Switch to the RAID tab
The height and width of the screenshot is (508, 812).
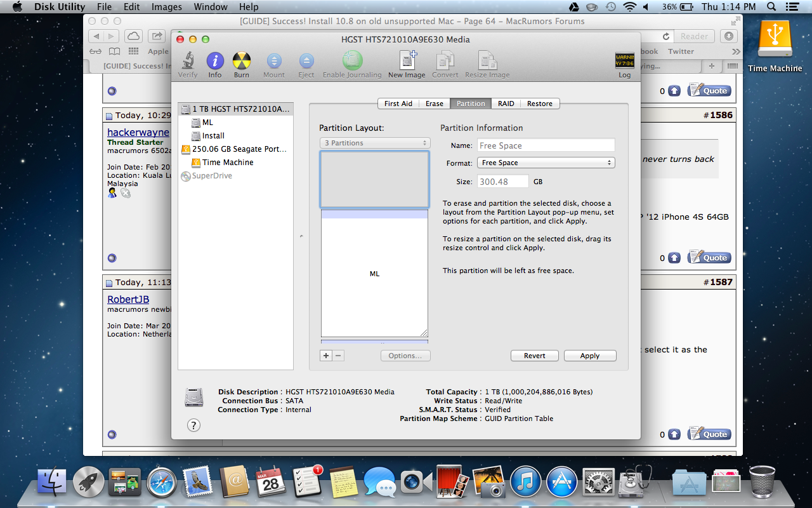click(506, 104)
